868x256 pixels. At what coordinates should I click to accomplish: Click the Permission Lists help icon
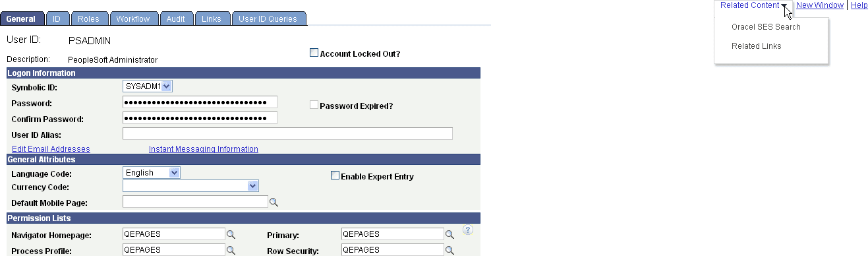(469, 230)
